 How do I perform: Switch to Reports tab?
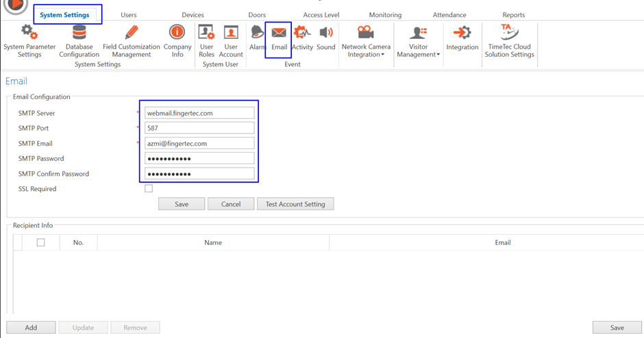click(513, 15)
